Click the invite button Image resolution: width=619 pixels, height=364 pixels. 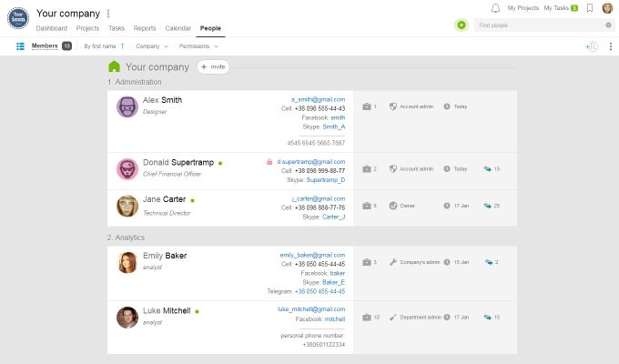point(213,66)
